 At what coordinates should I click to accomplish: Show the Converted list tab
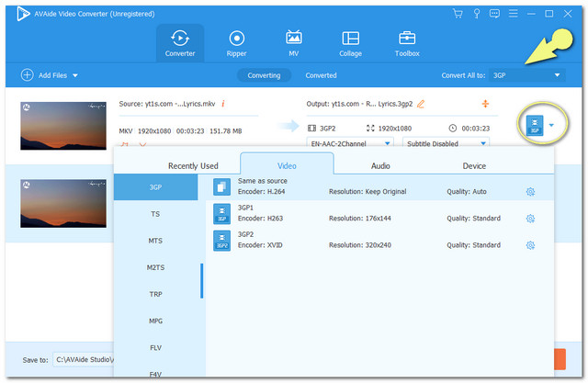pos(321,75)
